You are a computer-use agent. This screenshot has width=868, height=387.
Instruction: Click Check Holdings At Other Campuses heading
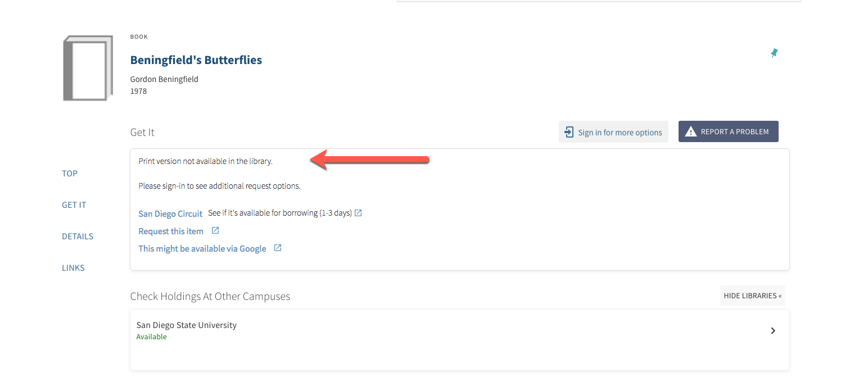210,296
